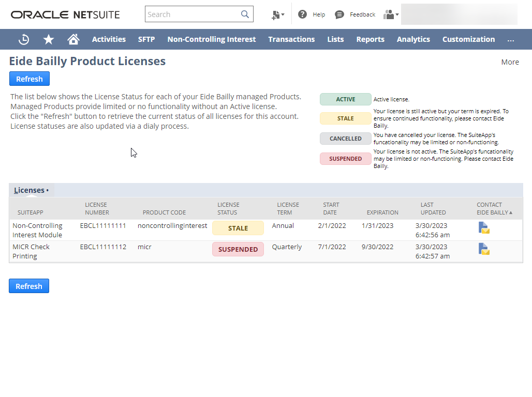Show more menus via the ellipsis
This screenshot has height=397, width=532.
pyautogui.click(x=511, y=39)
